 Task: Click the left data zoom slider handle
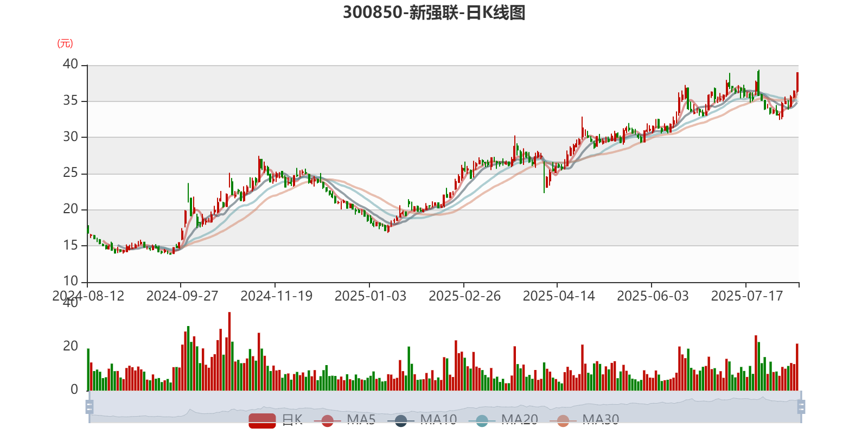(90, 406)
